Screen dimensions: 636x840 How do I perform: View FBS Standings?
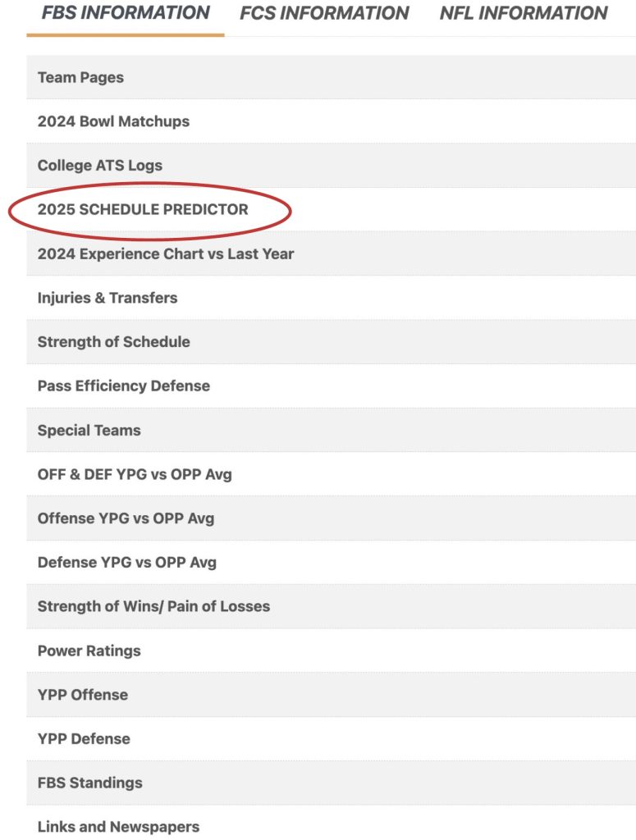(x=89, y=783)
